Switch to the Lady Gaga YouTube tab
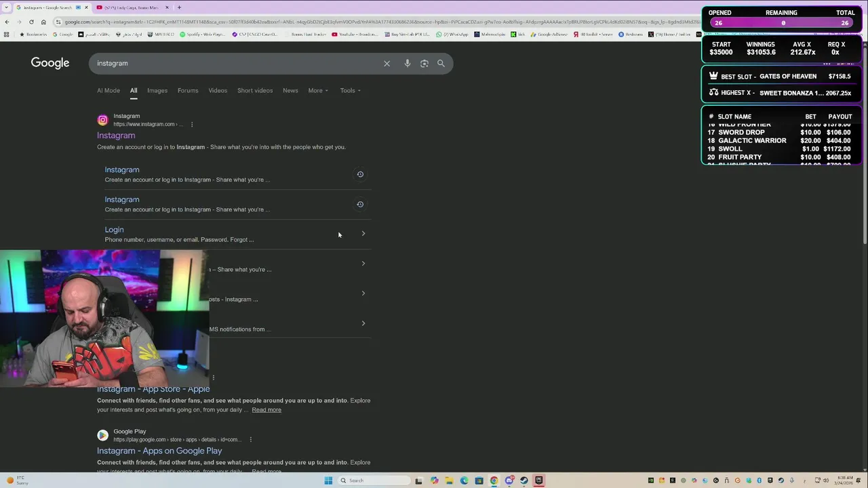The height and width of the screenshot is (488, 868). tap(132, 7)
